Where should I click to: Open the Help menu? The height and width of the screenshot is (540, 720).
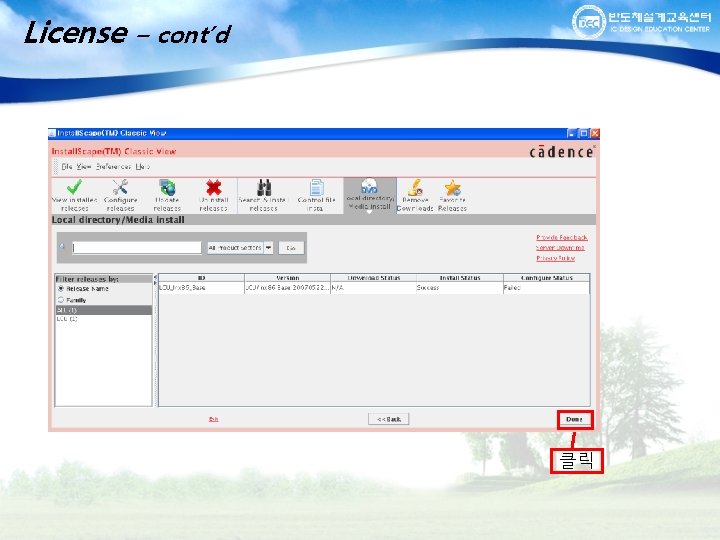tap(142, 166)
